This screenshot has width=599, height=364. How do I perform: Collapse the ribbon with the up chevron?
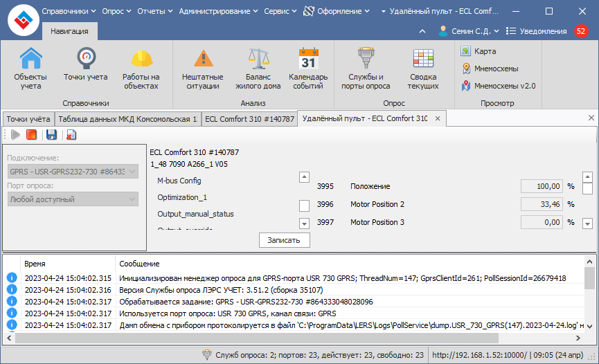pos(422,31)
